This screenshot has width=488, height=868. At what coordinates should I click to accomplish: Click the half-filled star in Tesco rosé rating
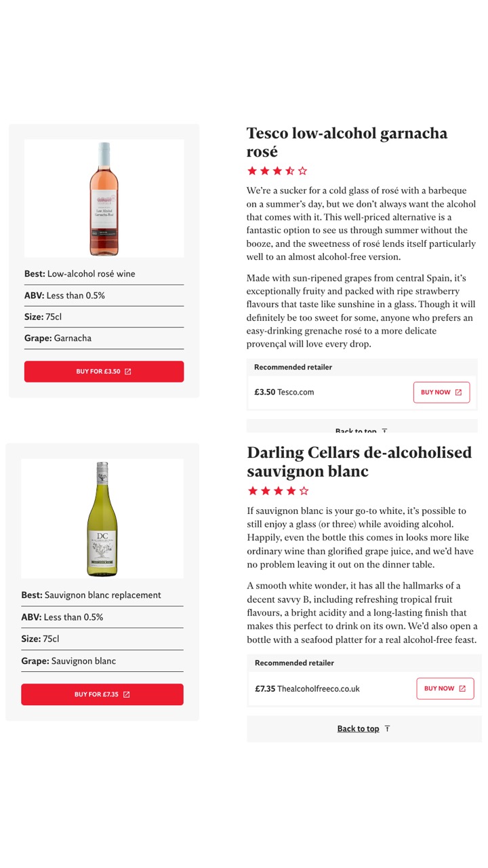(x=289, y=171)
